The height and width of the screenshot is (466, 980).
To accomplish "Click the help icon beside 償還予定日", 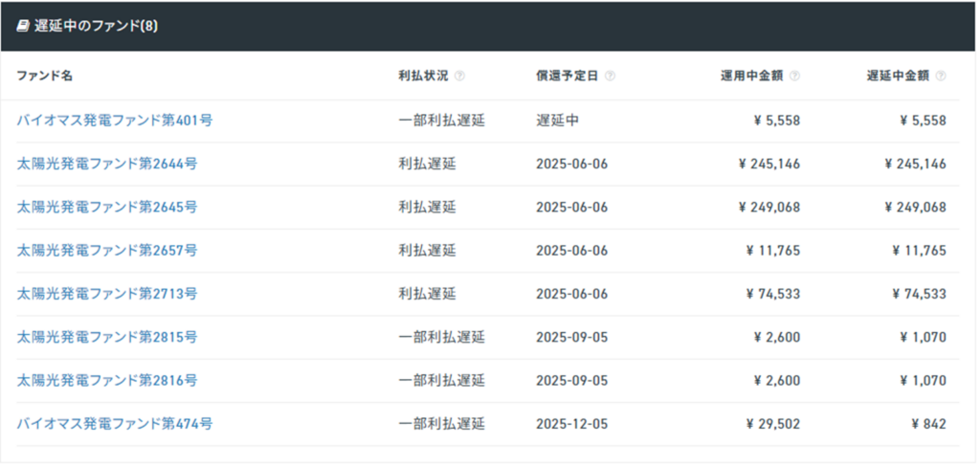I will [x=610, y=77].
